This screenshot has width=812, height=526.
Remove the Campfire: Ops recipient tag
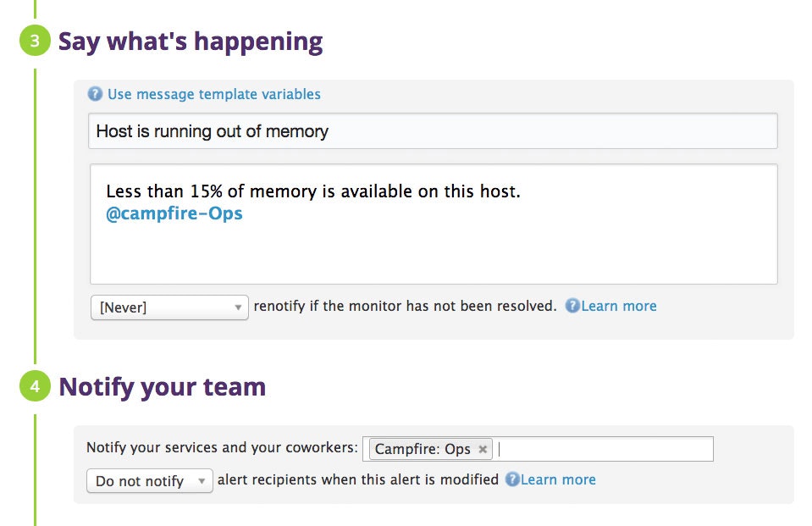point(483,450)
